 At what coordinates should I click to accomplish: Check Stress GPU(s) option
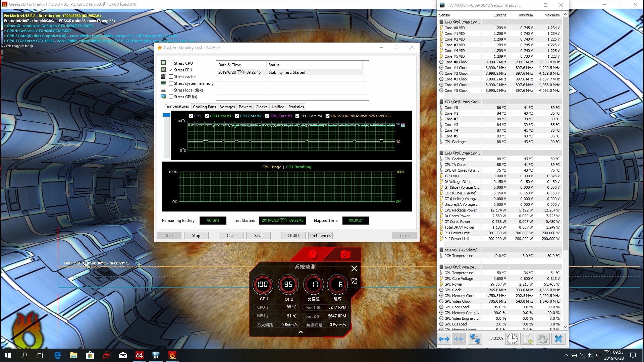tap(171, 97)
